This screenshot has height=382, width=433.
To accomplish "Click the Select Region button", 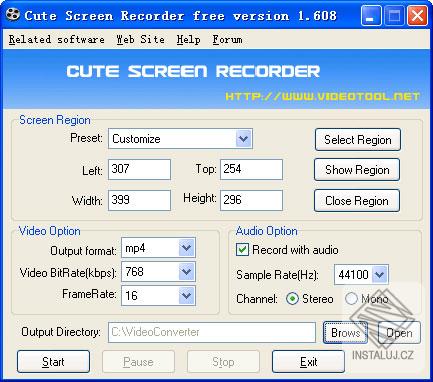I will click(x=358, y=140).
